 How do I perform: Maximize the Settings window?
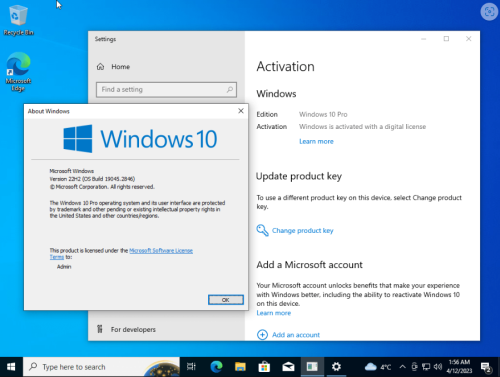pos(446,39)
